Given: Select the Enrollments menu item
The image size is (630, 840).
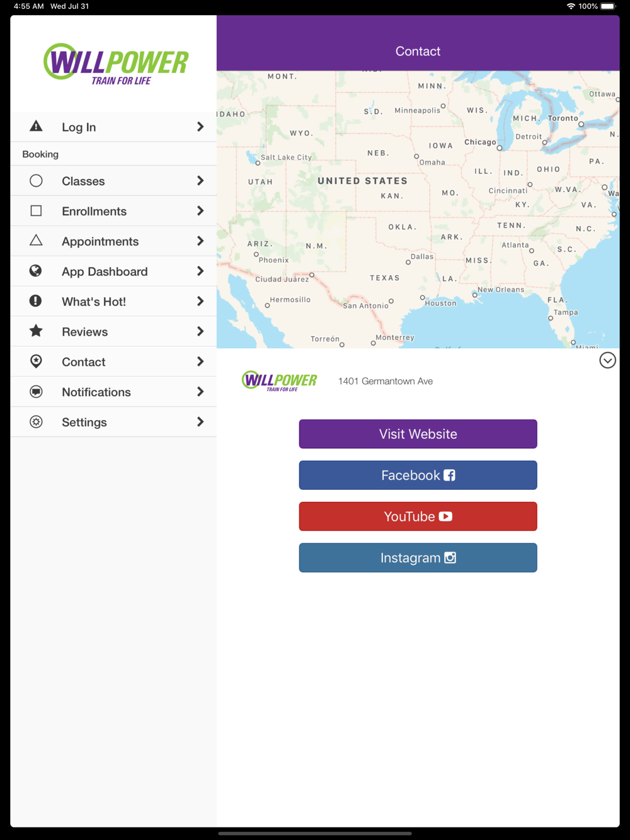Looking at the screenshot, I should click(x=113, y=211).
